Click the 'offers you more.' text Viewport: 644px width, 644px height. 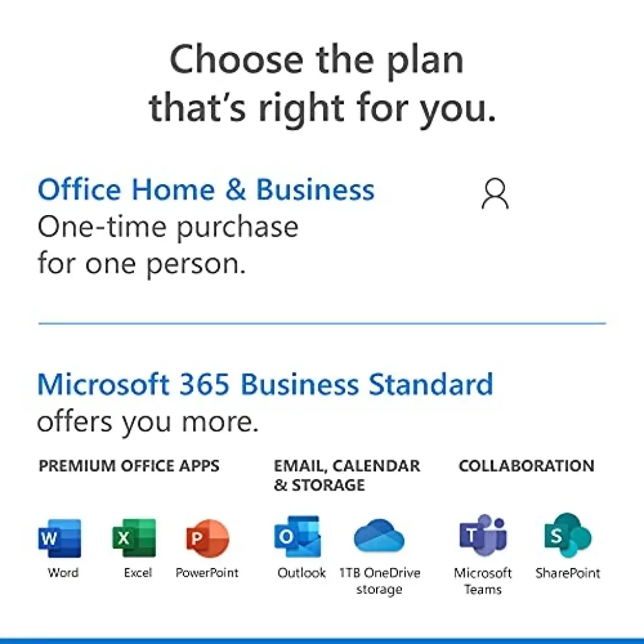[x=148, y=422]
